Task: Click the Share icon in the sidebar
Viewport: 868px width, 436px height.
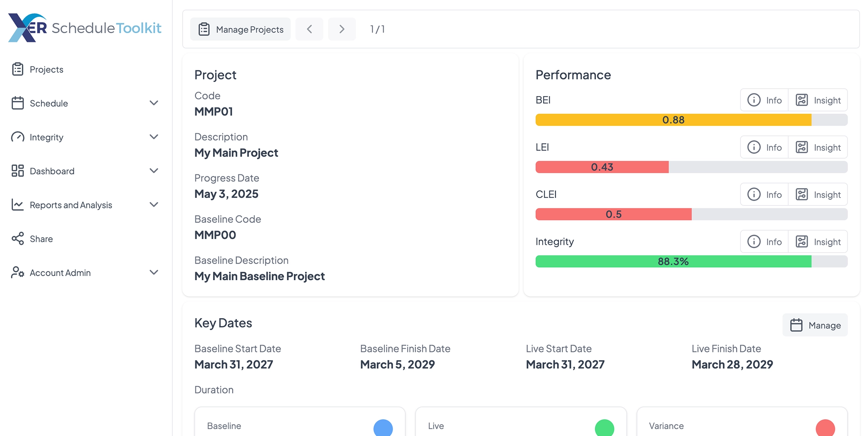Action: (18, 239)
